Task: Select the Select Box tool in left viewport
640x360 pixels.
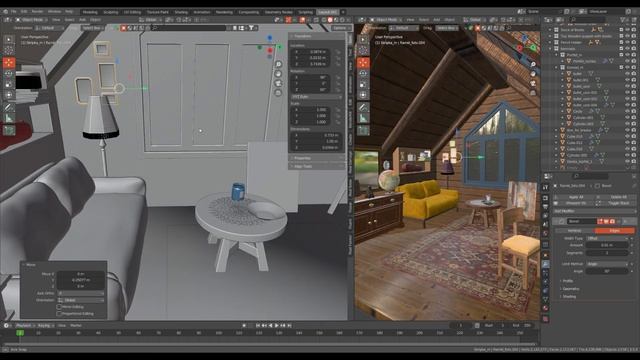Action: [9, 39]
